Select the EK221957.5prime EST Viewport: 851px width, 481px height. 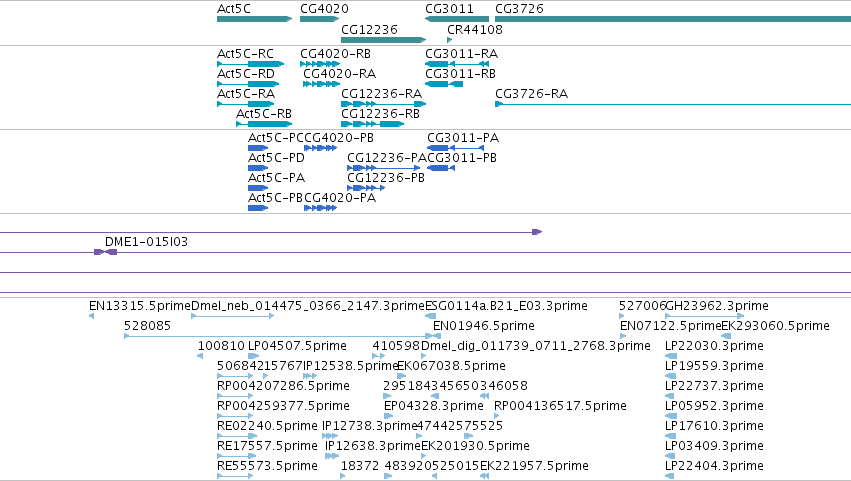tap(485, 477)
